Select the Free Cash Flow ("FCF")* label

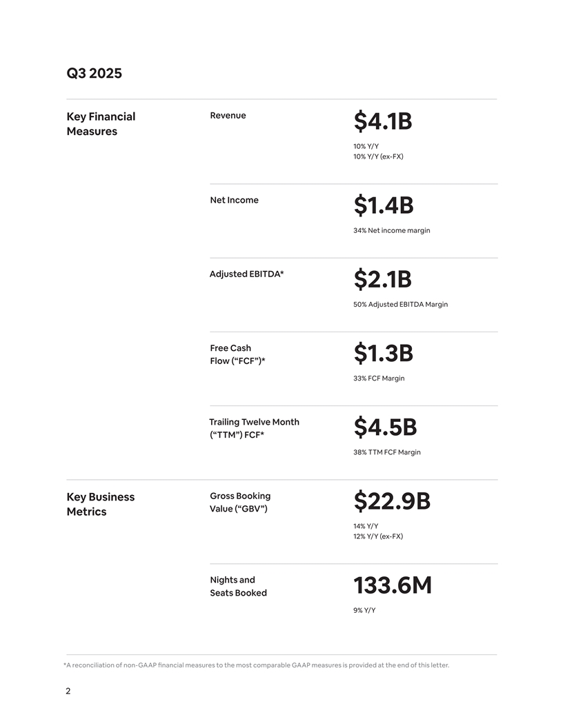point(237,354)
